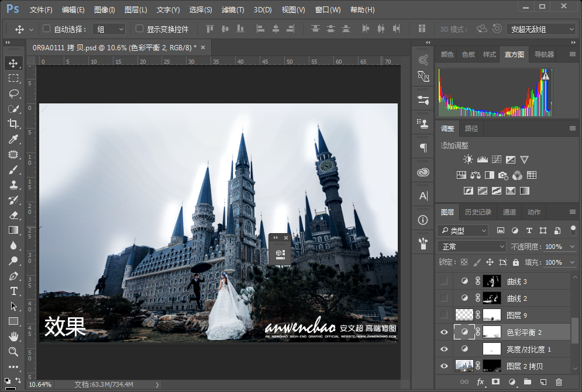The image size is (582, 392).
Task: Click the delete layer trash icon
Action: click(559, 381)
